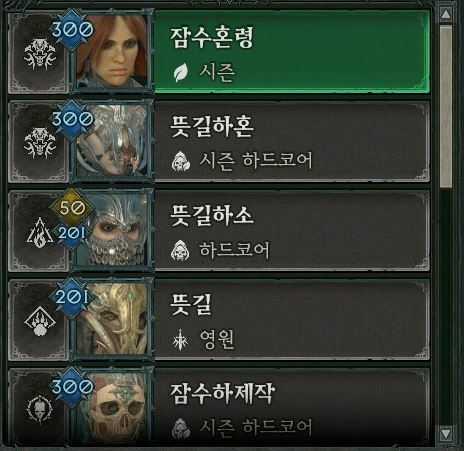The image size is (464, 451).
Task: Select the skull-mask portrait of 잠수하제작
Action: pos(112,408)
